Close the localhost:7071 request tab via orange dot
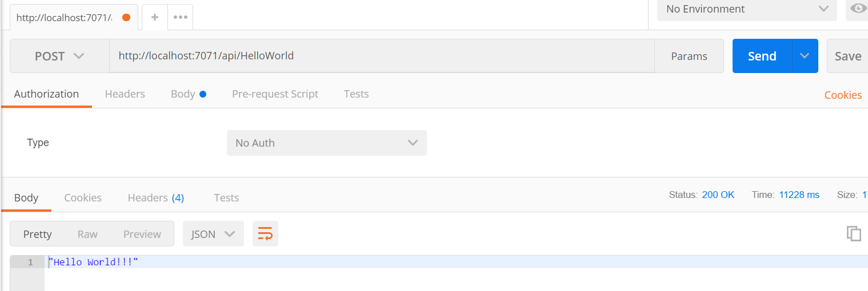Viewport: 868px width, 291px height. 126,17
